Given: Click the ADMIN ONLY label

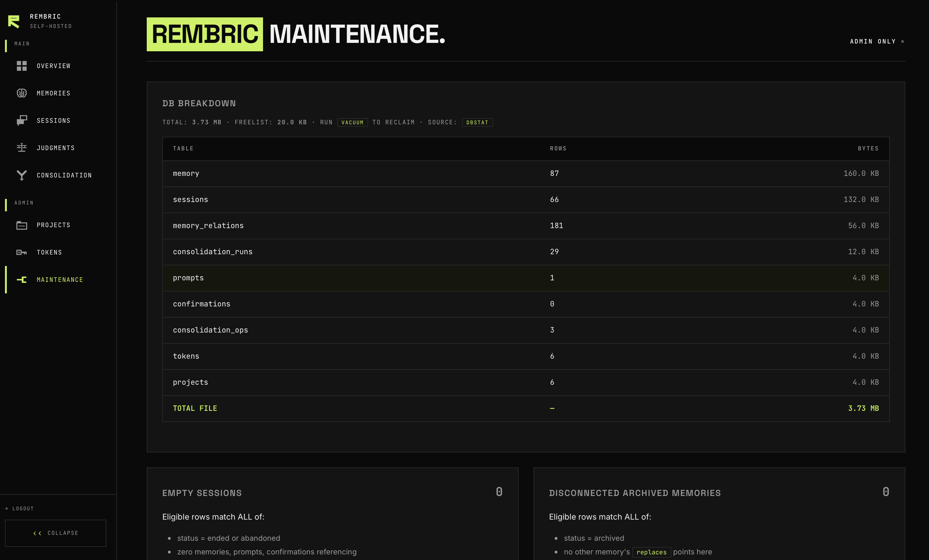Looking at the screenshot, I should click(872, 41).
